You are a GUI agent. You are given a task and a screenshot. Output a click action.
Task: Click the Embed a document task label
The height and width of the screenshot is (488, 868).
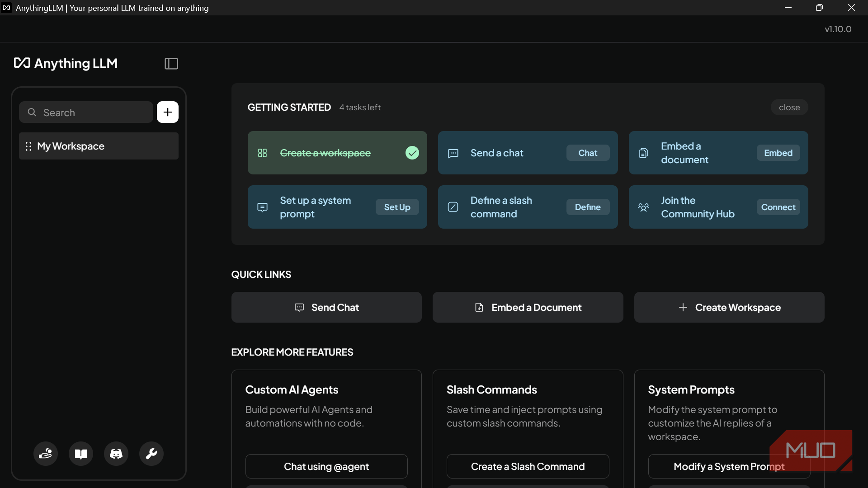pyautogui.click(x=684, y=153)
